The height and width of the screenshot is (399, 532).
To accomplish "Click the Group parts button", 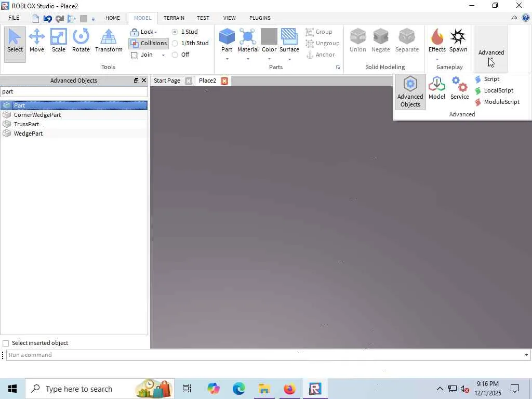I will pos(319,32).
